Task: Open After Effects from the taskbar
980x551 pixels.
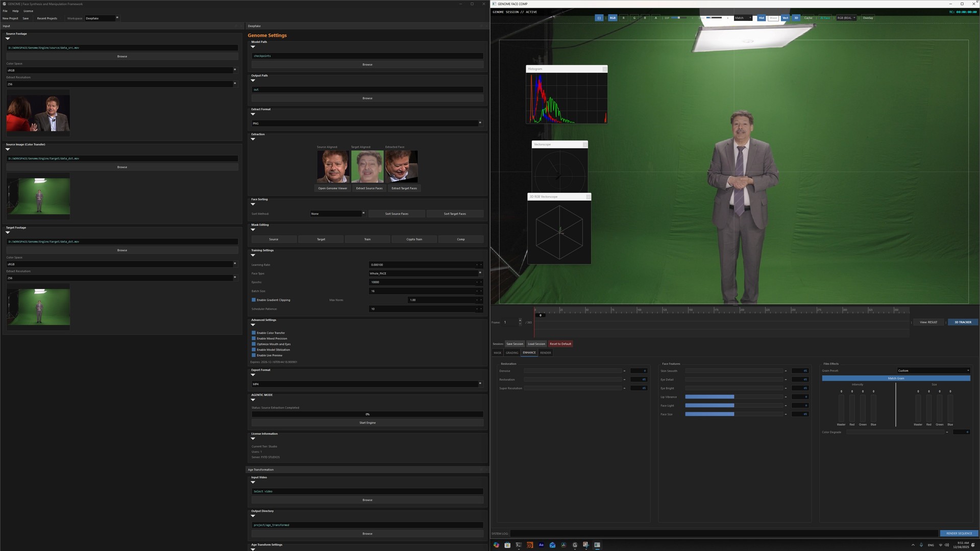Action: [x=541, y=545]
